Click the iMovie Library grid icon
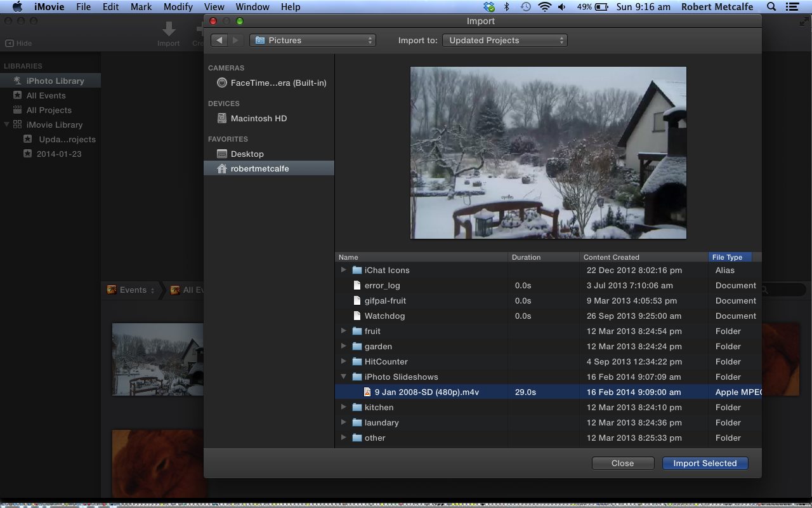The height and width of the screenshot is (508, 812). [18, 124]
